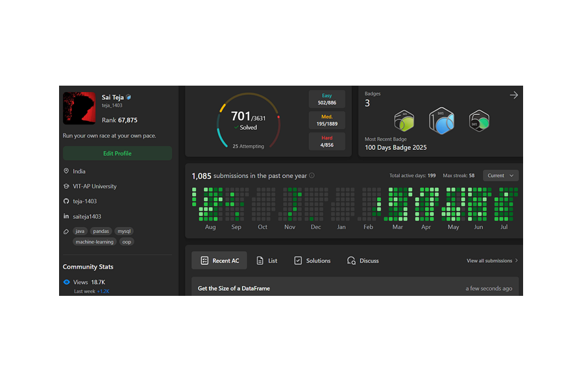588x375 pixels.
Task: Open the GitHub icon next to teja-1403
Action: coord(66,201)
